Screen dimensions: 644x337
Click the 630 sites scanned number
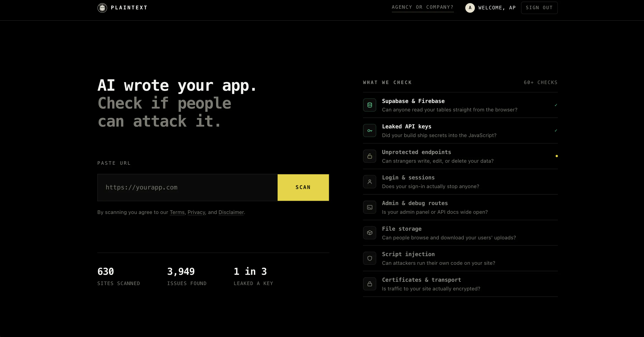pos(106,272)
